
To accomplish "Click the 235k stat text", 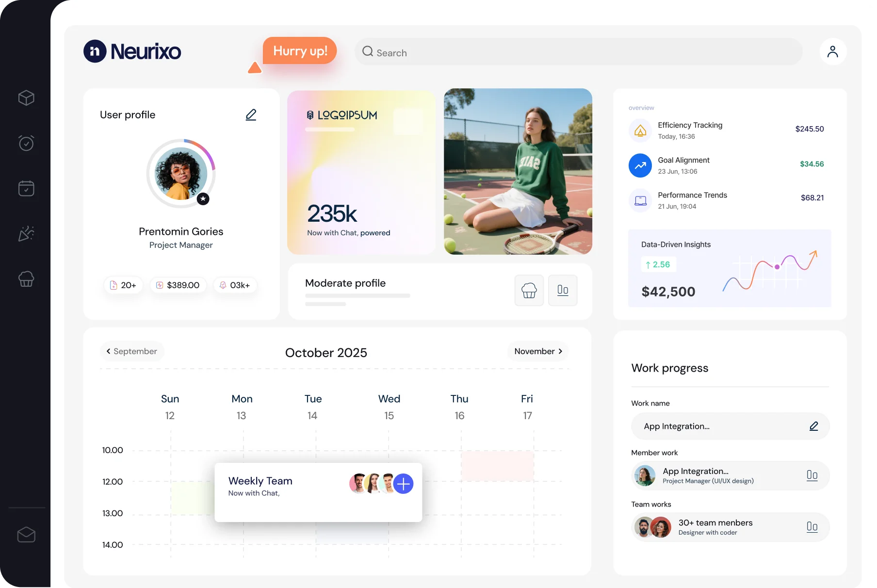I will point(332,213).
